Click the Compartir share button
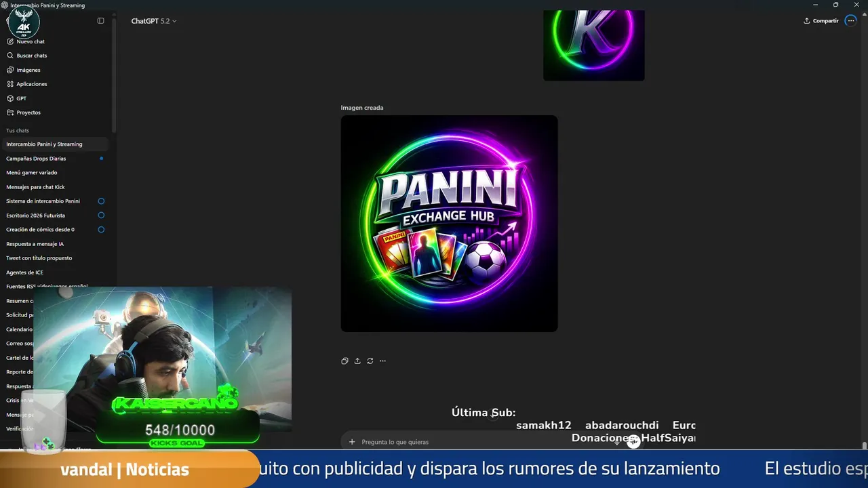The image size is (868, 488). pos(821,21)
